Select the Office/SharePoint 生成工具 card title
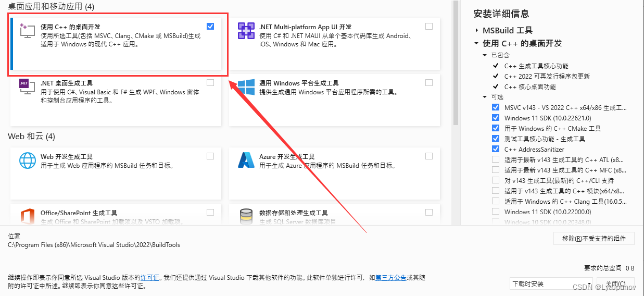Image resolution: width=644 pixels, height=296 pixels. 79,213
